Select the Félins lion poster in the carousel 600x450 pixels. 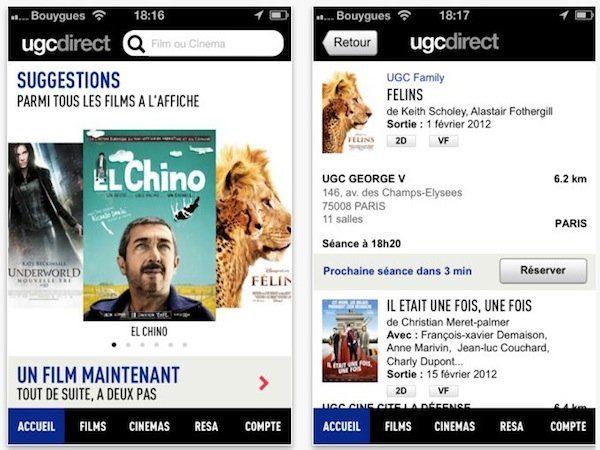coord(254,226)
